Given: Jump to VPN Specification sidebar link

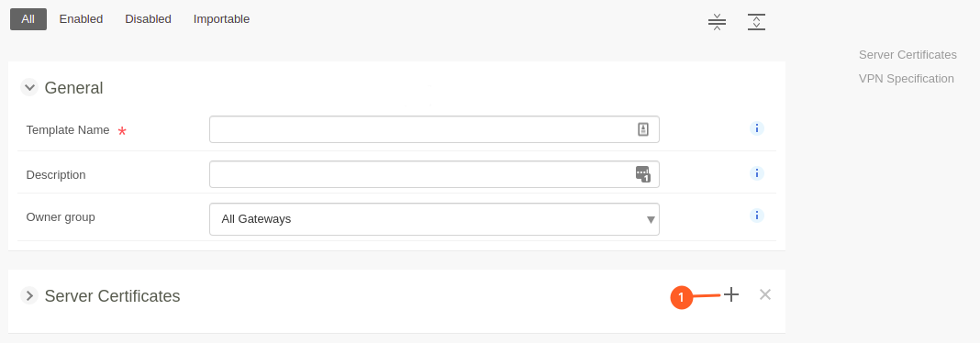Looking at the screenshot, I should point(907,79).
